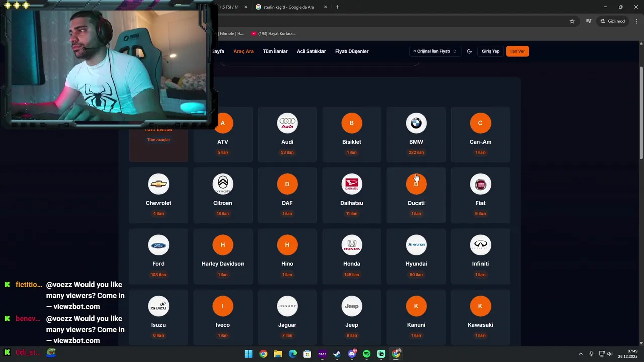The height and width of the screenshot is (362, 644).
Task: Open the Fiyatı Düşenler menu item
Action: (352, 51)
